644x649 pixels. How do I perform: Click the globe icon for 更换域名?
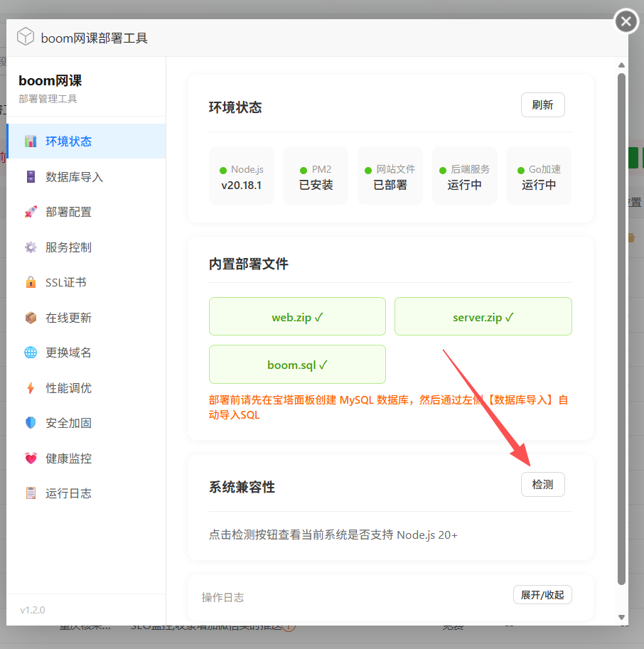coord(31,353)
